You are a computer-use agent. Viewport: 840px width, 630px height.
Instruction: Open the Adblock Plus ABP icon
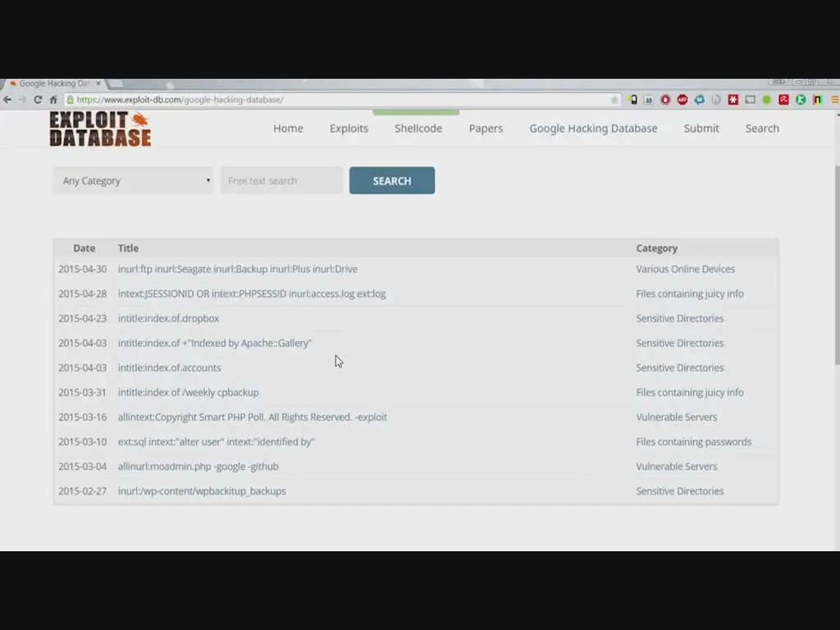pos(682,99)
